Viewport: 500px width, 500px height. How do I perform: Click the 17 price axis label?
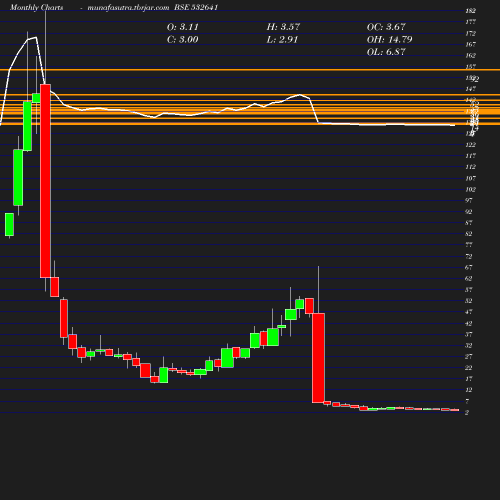point(469,379)
